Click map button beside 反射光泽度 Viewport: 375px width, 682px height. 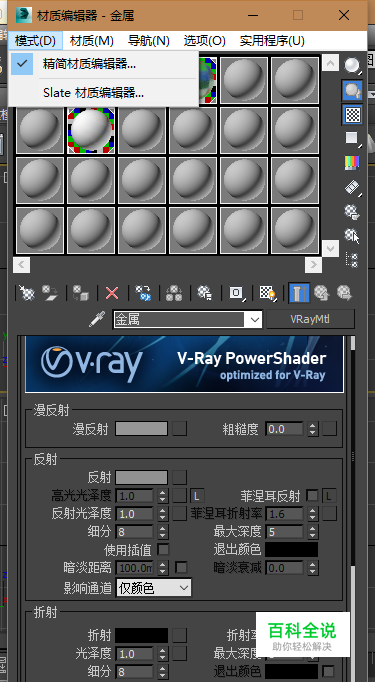[x=179, y=514]
